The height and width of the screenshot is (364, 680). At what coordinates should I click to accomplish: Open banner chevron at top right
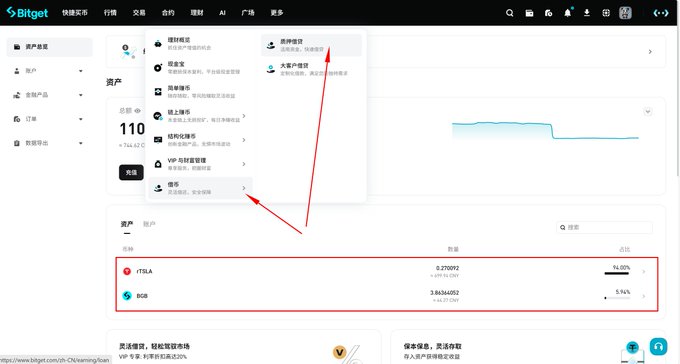(650, 52)
